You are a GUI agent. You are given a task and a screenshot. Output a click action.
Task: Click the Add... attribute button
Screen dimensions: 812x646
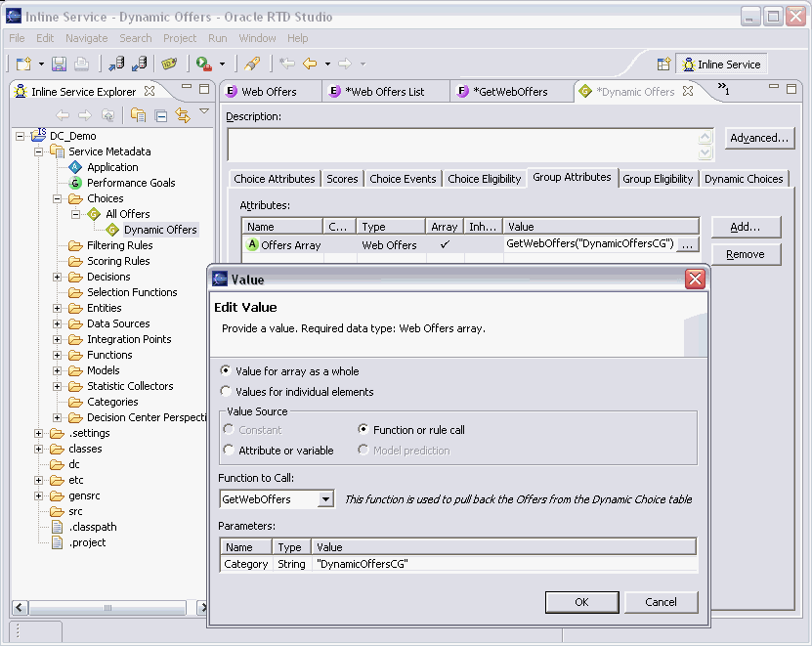point(746,227)
